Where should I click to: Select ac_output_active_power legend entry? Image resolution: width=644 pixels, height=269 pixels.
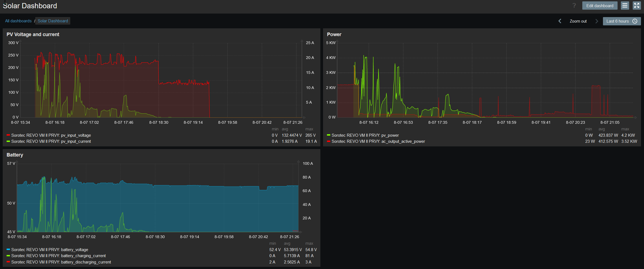click(378, 141)
